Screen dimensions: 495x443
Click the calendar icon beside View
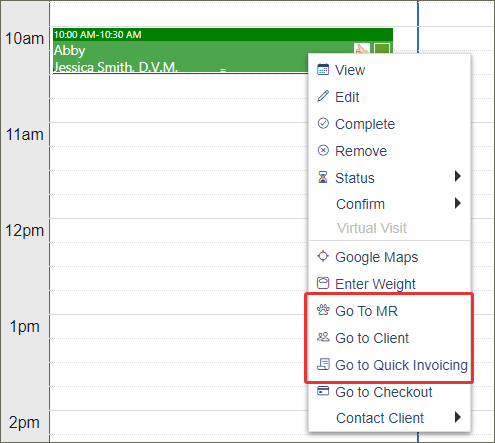click(323, 70)
